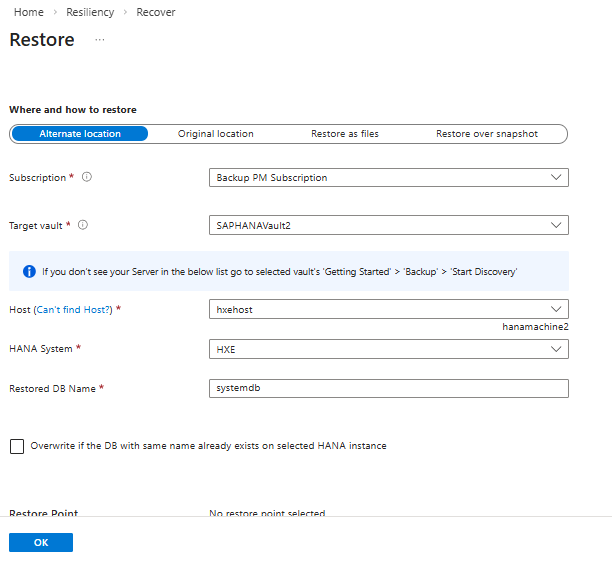Image resolution: width=612 pixels, height=564 pixels.
Task: Switch to Original location option
Action: click(x=215, y=134)
